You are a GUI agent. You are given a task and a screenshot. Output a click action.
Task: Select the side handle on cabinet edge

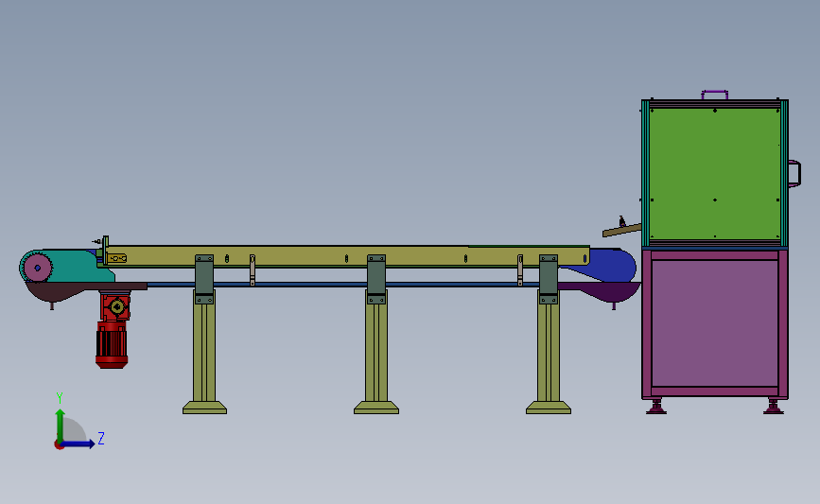pos(794,174)
